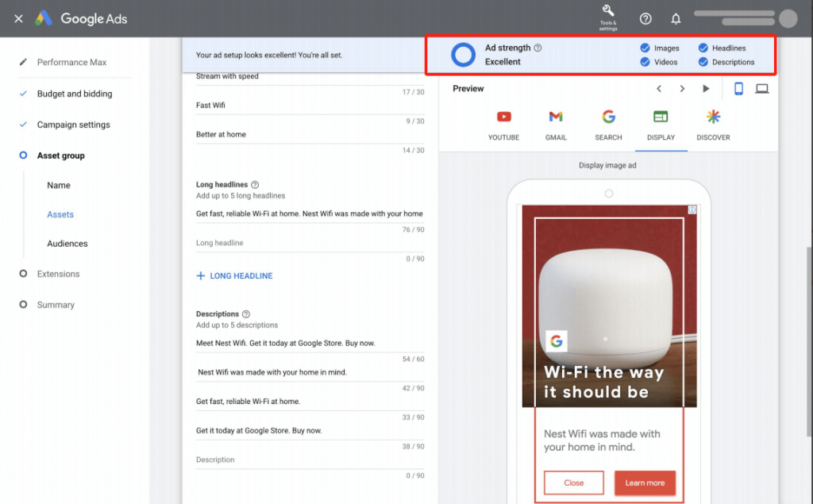
Task: Click the 'Your ad setup looks excellent!' message
Action: click(269, 55)
